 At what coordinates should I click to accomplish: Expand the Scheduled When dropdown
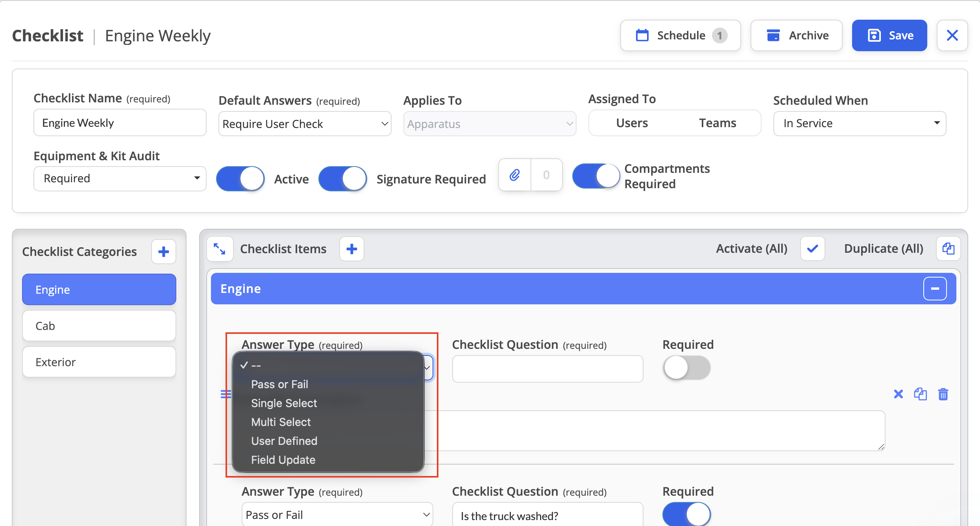(x=860, y=124)
